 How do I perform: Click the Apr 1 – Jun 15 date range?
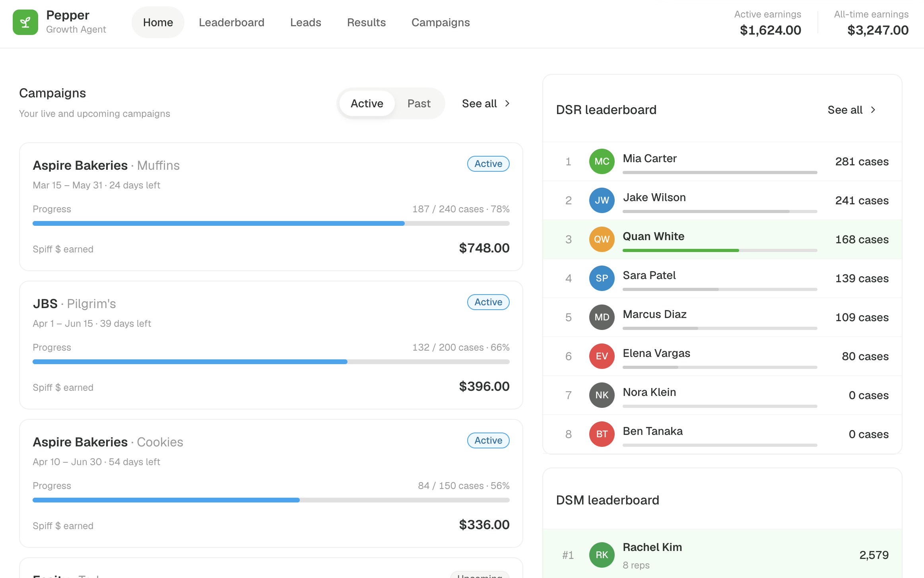(63, 324)
